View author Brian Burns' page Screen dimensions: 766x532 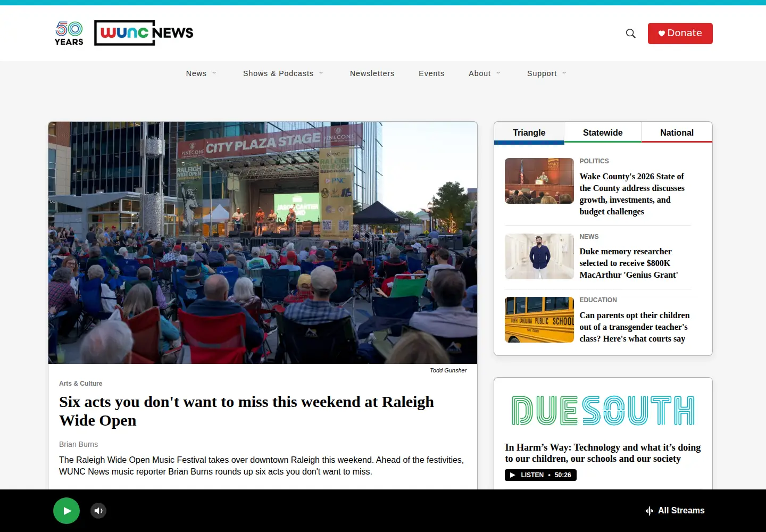pyautogui.click(x=79, y=444)
